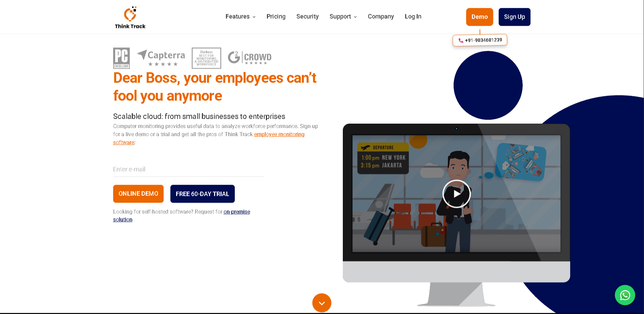644x314 pixels.
Task: Play the explainer video
Action: (x=456, y=193)
